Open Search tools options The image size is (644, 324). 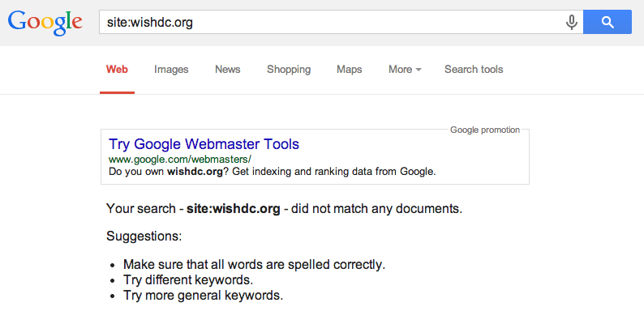[474, 70]
